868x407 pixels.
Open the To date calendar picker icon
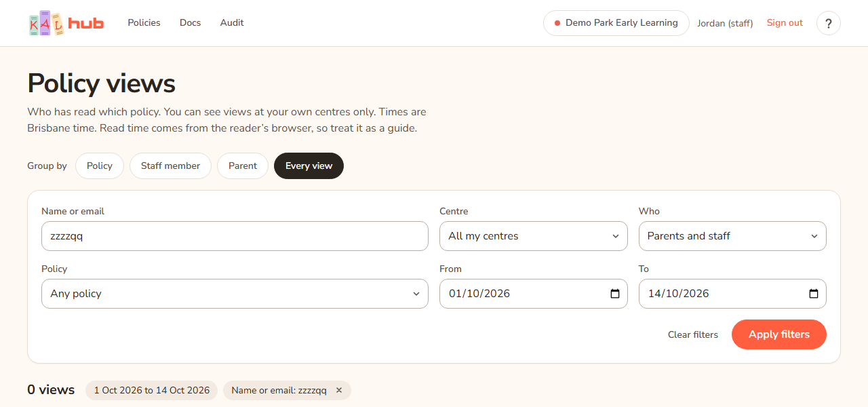point(814,294)
